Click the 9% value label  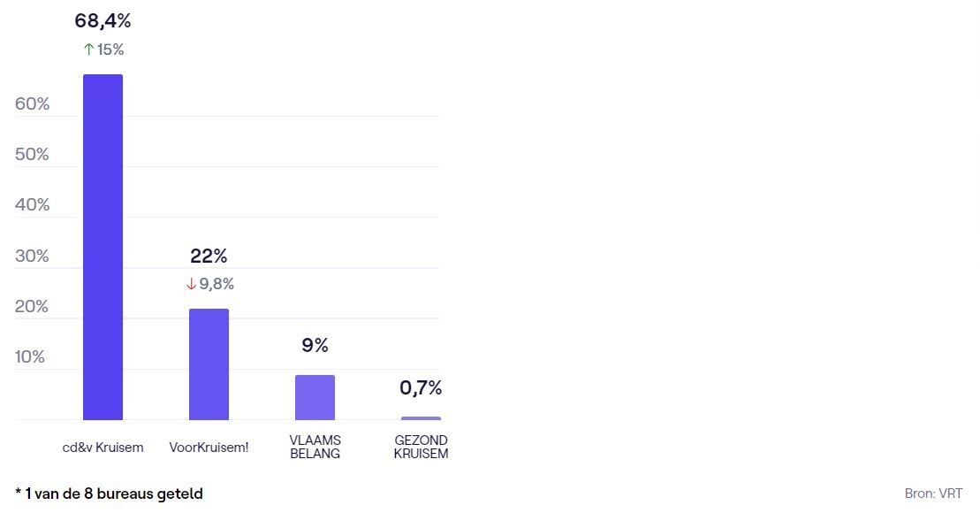(315, 345)
